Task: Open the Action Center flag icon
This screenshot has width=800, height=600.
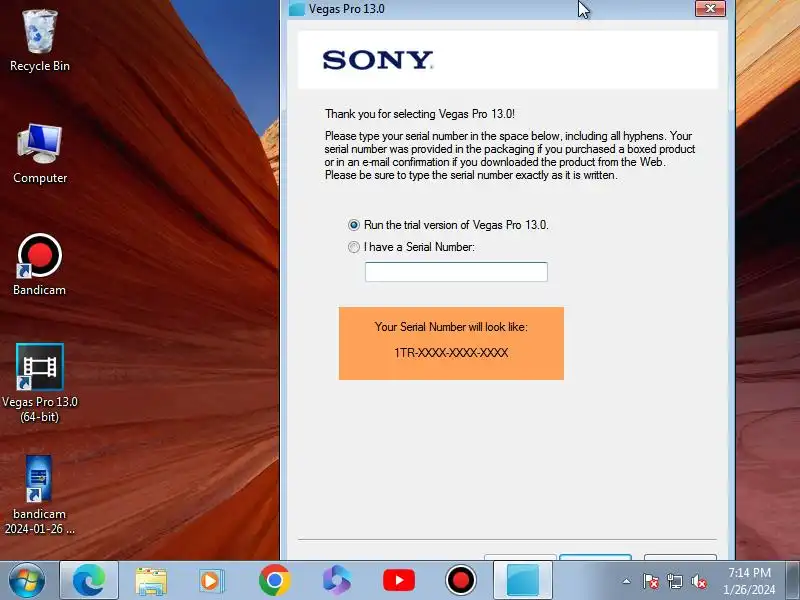Action: click(x=651, y=581)
